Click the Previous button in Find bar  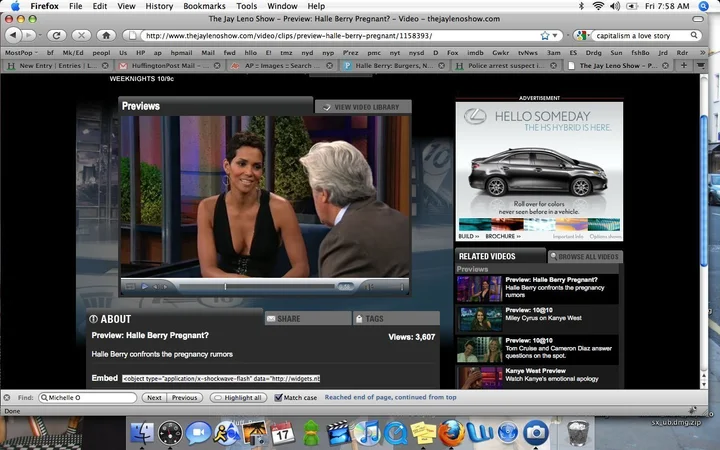[184, 398]
